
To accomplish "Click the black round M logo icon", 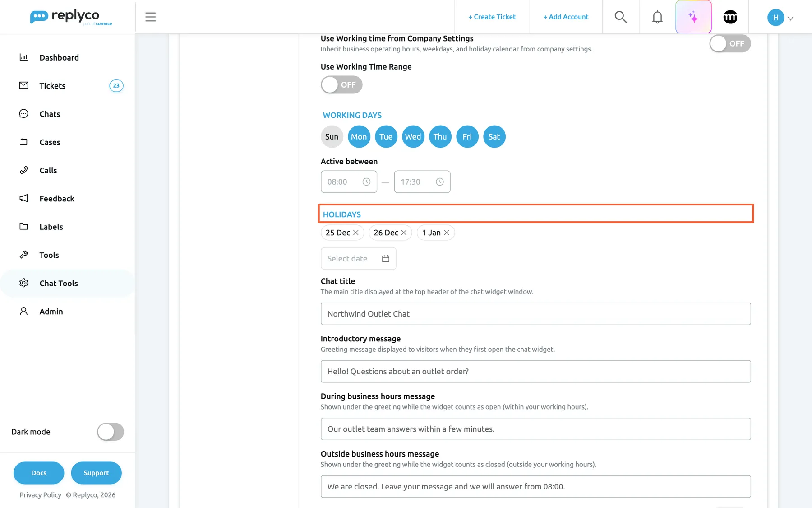I will point(730,17).
